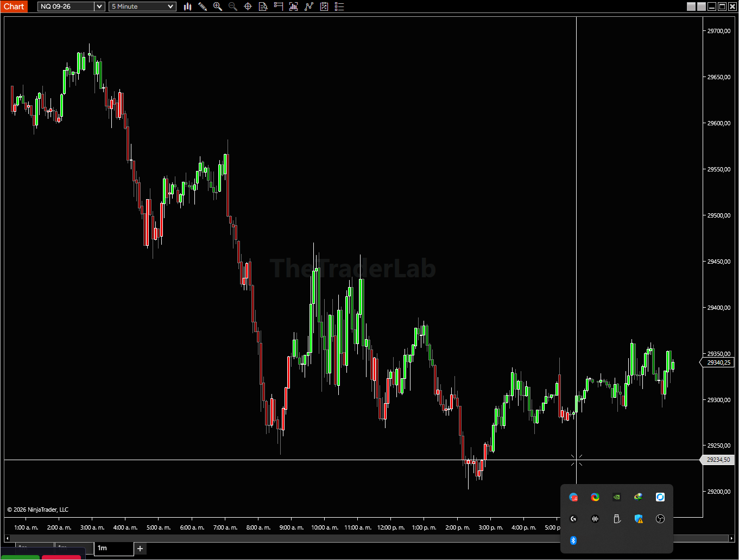Click the 3:00 p. m. time label
Screen dimensions: 739x560
[x=490, y=527]
